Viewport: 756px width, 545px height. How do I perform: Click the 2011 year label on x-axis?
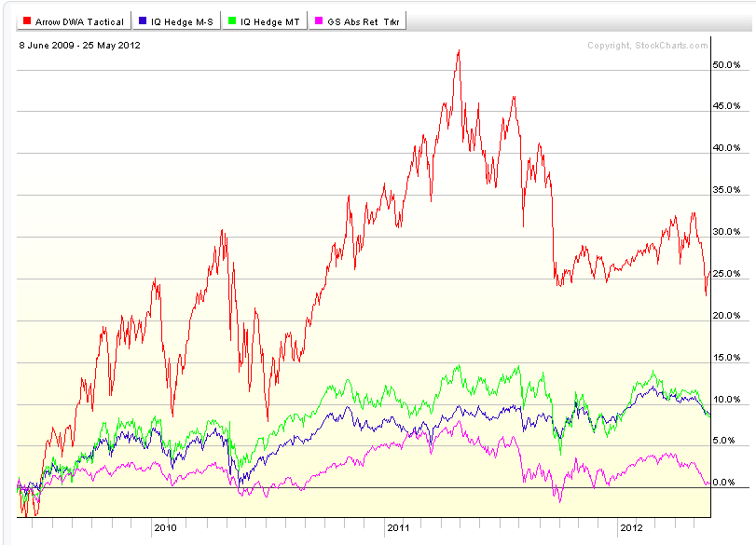pos(398,527)
